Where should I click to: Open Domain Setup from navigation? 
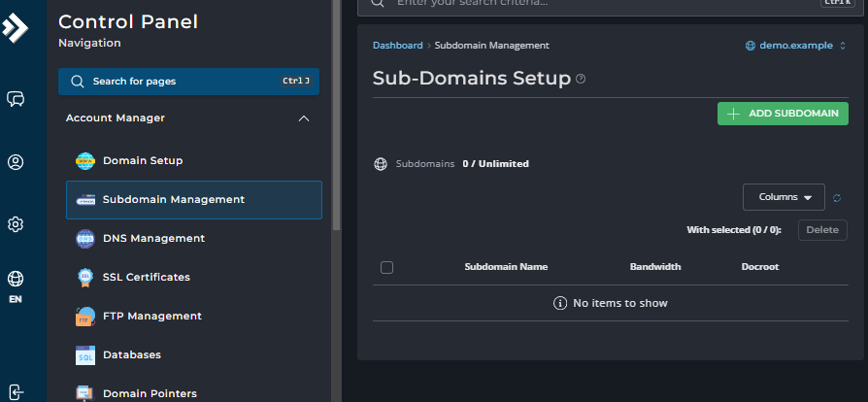pyautogui.click(x=143, y=161)
